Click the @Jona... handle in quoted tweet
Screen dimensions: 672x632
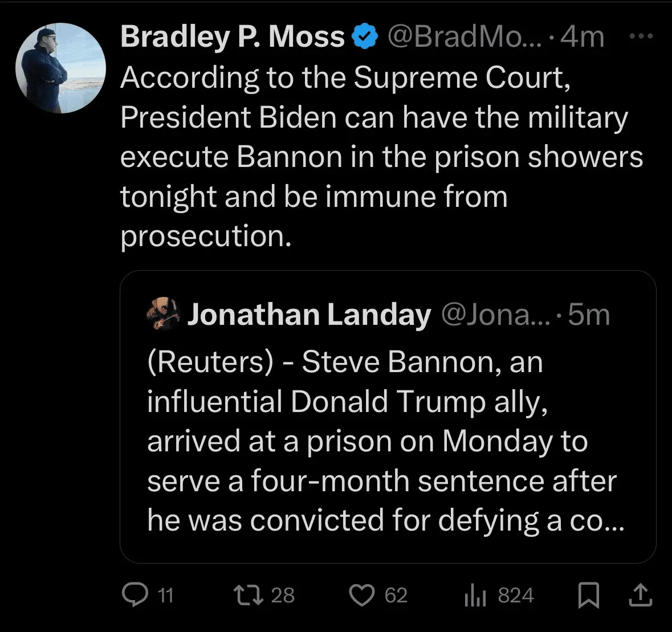click(496, 315)
